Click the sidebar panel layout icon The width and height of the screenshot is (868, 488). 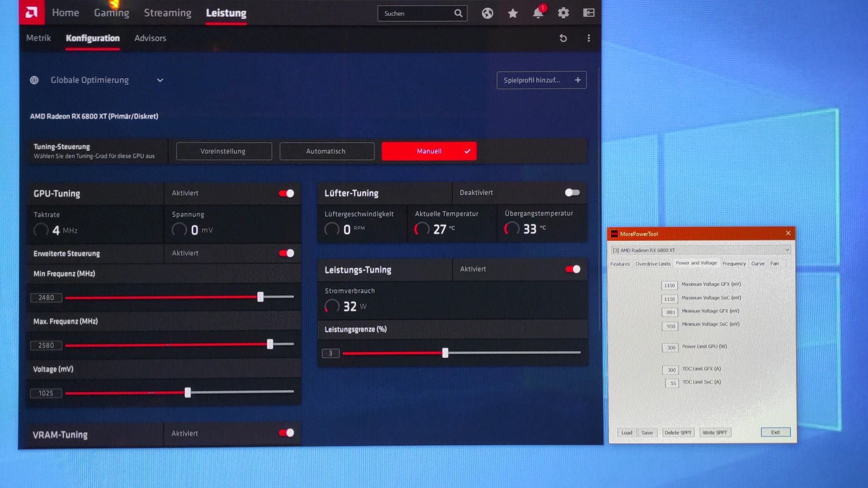coord(589,13)
